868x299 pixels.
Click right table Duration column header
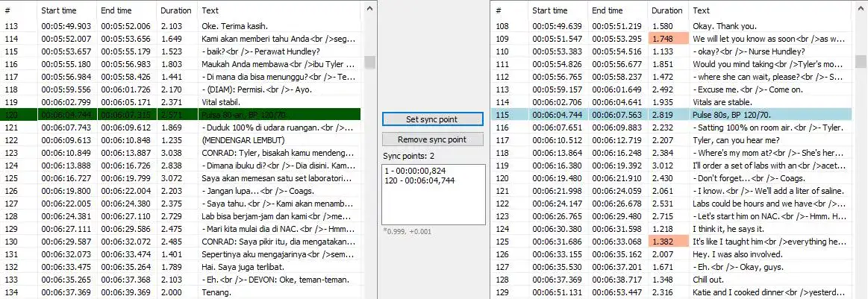tap(668, 10)
